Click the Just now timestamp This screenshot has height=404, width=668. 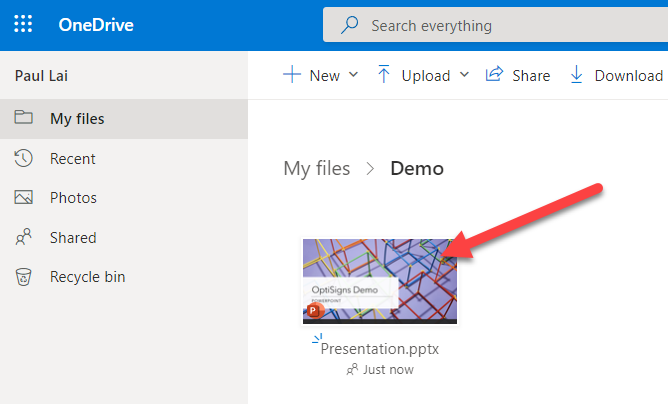(388, 369)
